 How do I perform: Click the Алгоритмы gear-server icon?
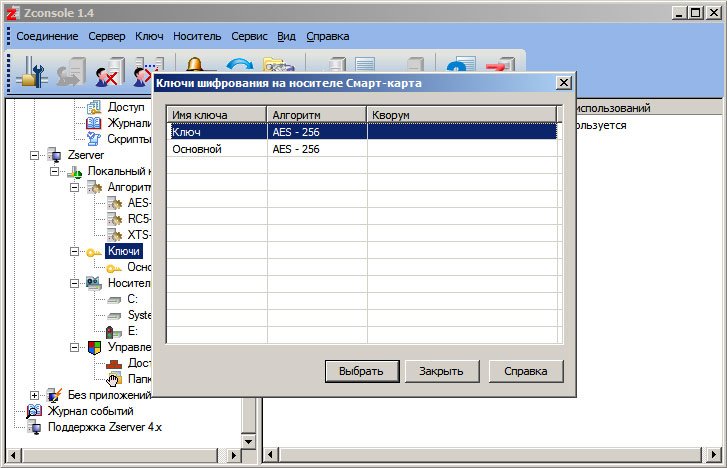click(94, 187)
